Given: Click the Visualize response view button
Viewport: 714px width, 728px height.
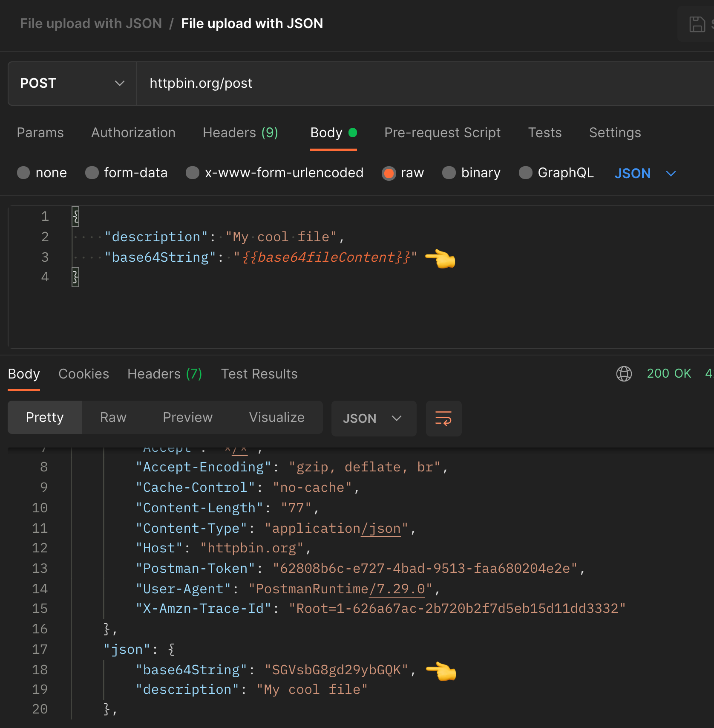Looking at the screenshot, I should tap(277, 417).
